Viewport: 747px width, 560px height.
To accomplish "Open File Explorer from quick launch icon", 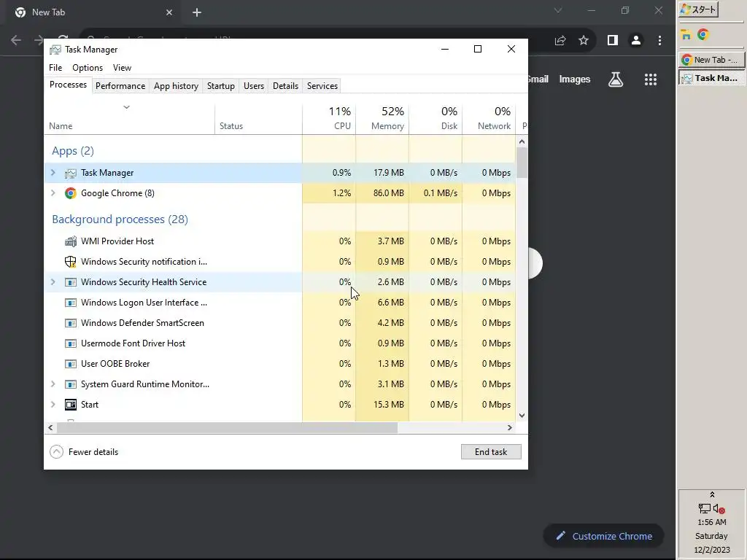I will [x=686, y=35].
